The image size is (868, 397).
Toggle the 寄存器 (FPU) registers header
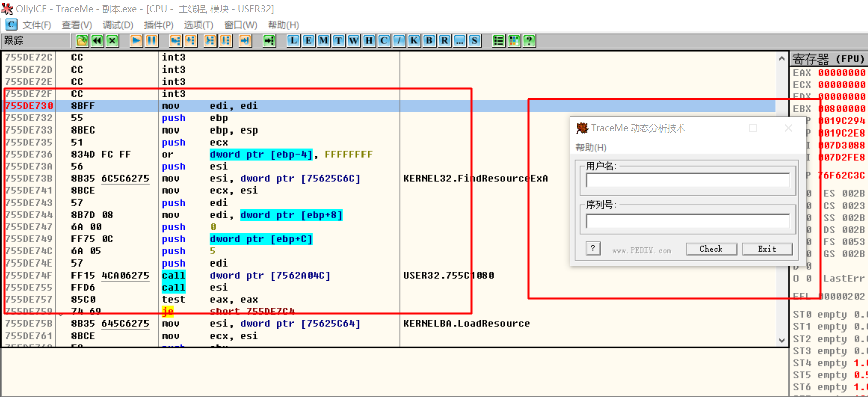tap(829, 59)
